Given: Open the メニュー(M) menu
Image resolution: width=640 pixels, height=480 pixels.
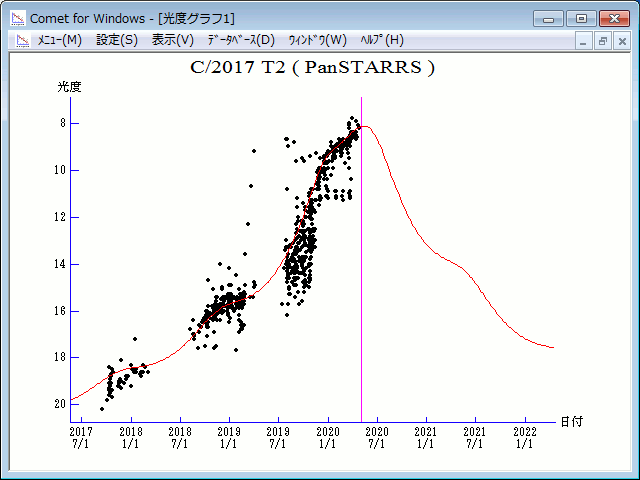Looking at the screenshot, I should (60, 40).
